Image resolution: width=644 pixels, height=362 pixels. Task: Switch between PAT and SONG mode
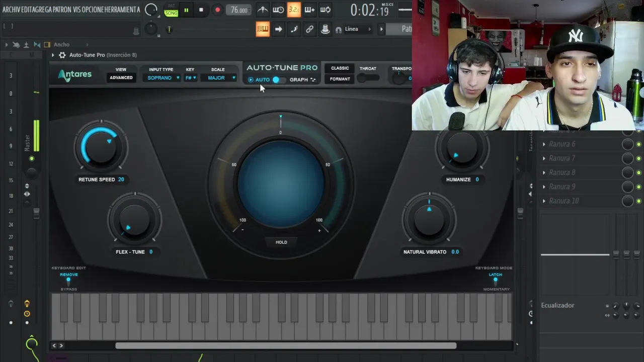pyautogui.click(x=171, y=10)
